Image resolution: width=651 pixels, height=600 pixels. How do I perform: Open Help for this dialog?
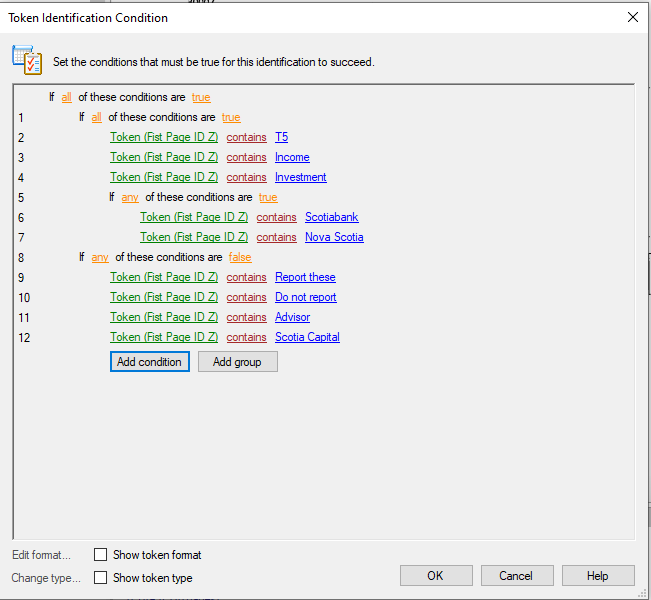598,576
